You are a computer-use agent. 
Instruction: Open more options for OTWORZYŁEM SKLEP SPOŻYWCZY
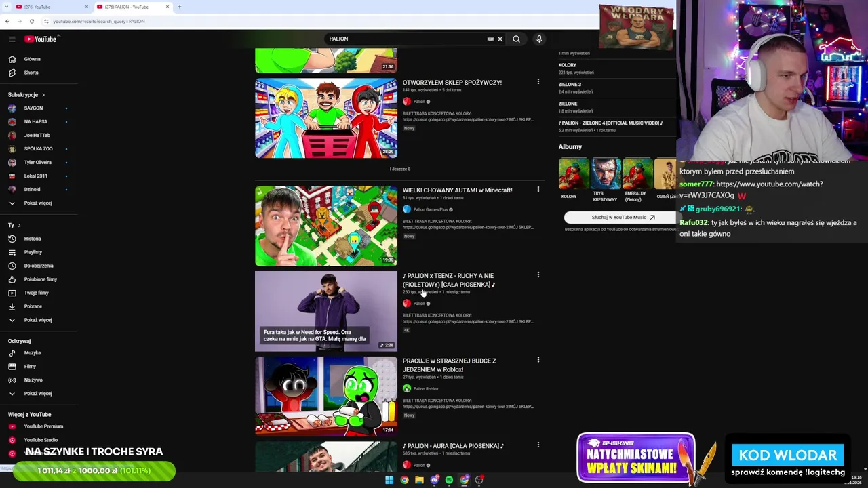pos(538,82)
